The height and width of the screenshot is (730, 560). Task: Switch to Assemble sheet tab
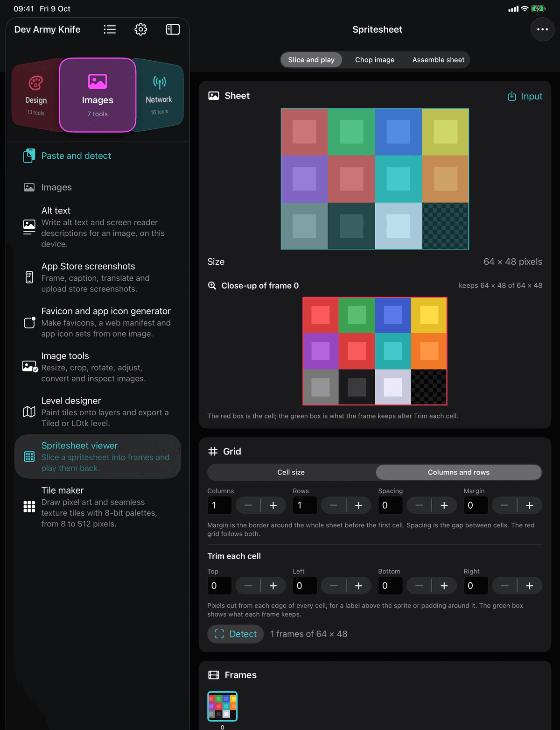tap(438, 60)
